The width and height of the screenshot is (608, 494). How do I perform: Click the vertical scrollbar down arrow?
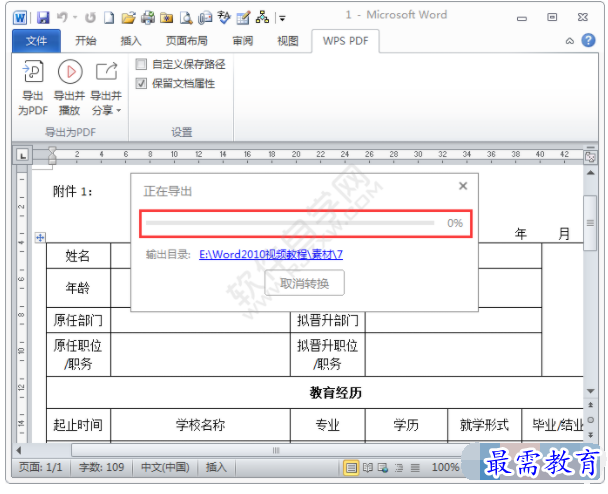click(x=591, y=391)
